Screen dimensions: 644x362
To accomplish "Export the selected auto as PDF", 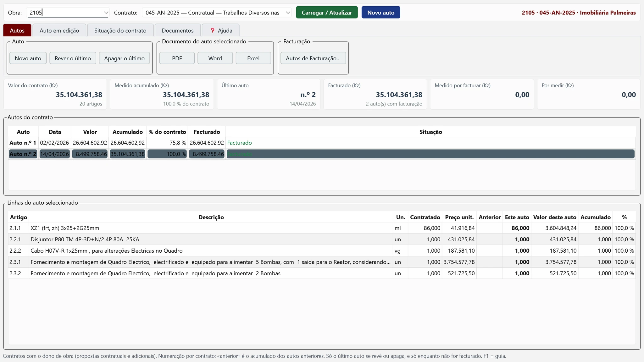I will tap(177, 58).
